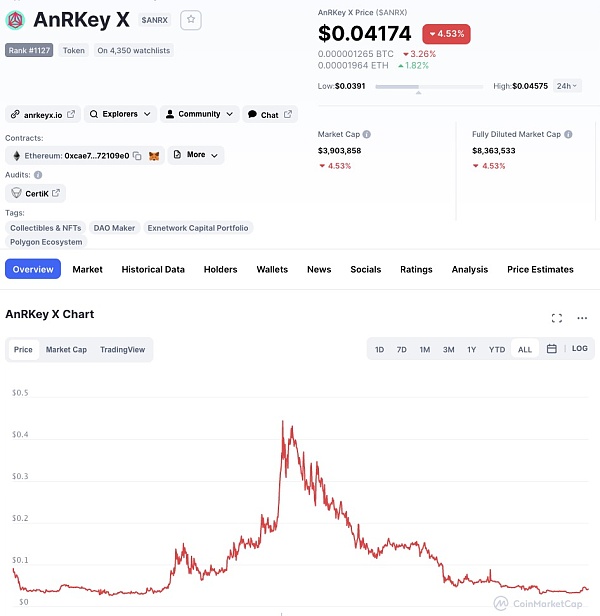Click the low-high price range slider
The image size is (600, 616).
418,87
